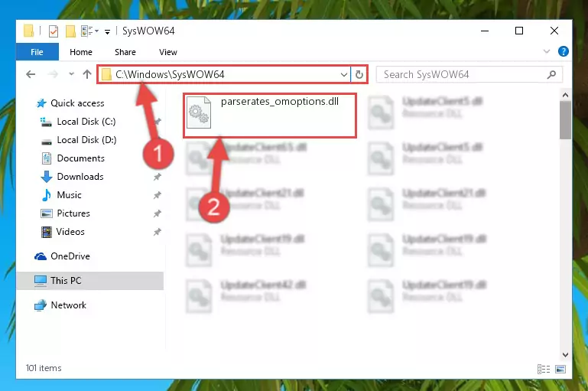
Task: Open Local Disk (D:) in sidebar
Action: 86,140
